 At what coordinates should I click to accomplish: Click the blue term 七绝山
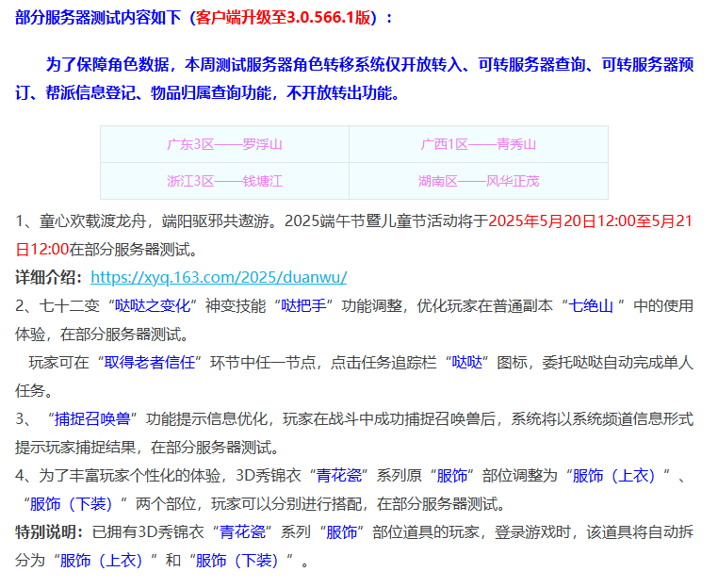point(591,306)
